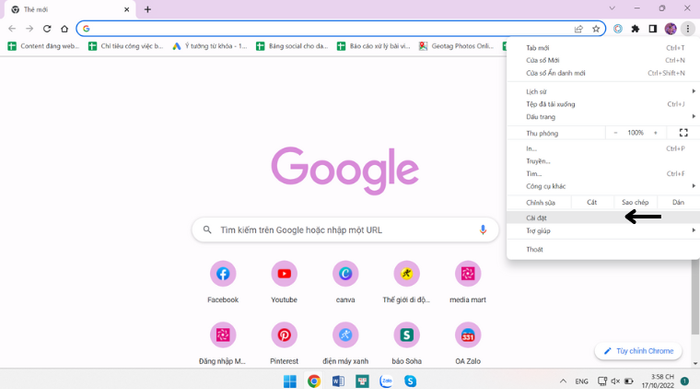Click Cắt in the edit row
This screenshot has width=700, height=389.
pyautogui.click(x=592, y=202)
